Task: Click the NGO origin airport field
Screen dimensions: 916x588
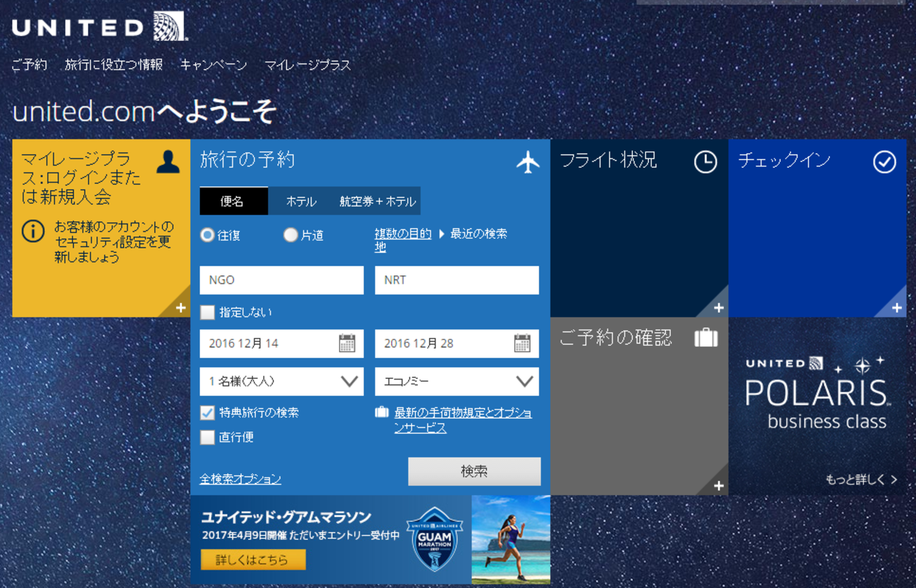Action: coord(282,280)
